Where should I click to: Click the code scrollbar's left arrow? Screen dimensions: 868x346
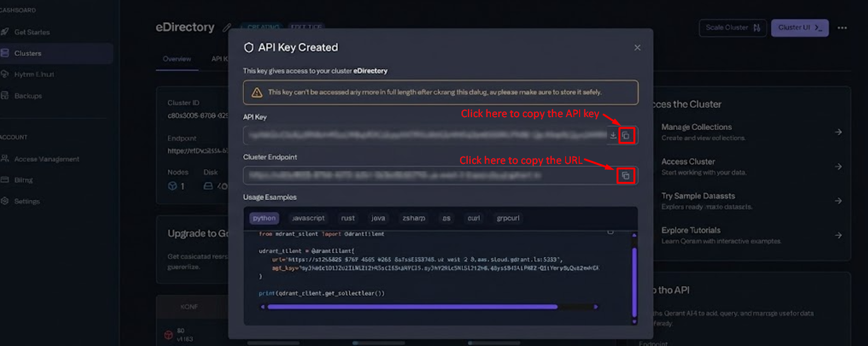[263, 306]
